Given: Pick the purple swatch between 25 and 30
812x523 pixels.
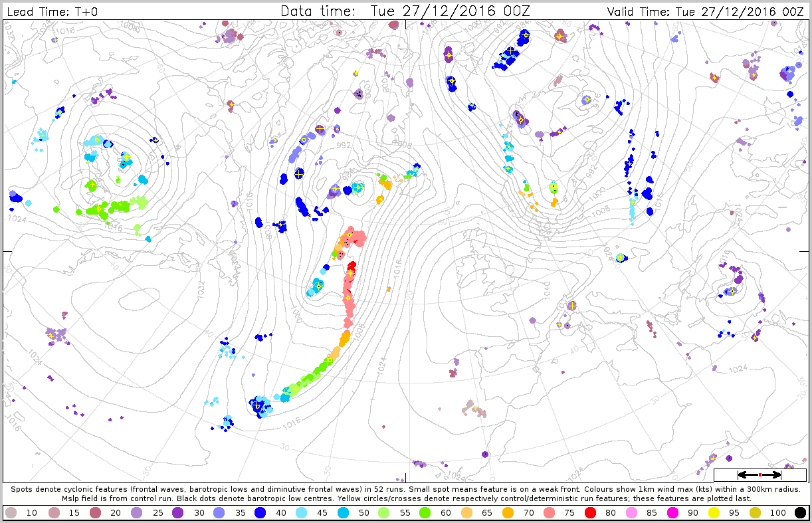Looking at the screenshot, I should [x=178, y=513].
